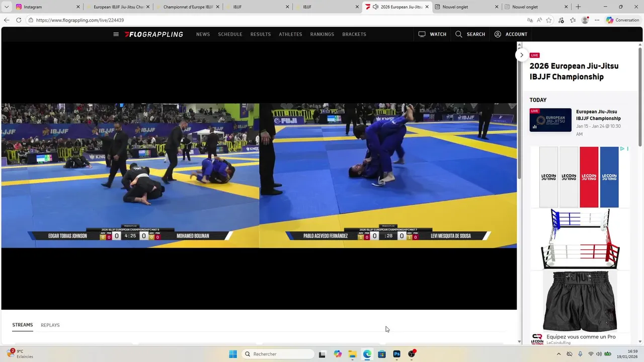Select the Mat 7 stream video
Image resolution: width=644 pixels, height=362 pixels.
click(x=388, y=175)
